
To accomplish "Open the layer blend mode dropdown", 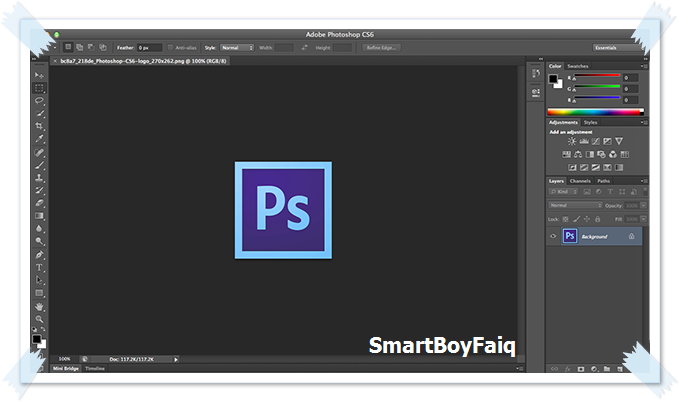I will pos(575,205).
